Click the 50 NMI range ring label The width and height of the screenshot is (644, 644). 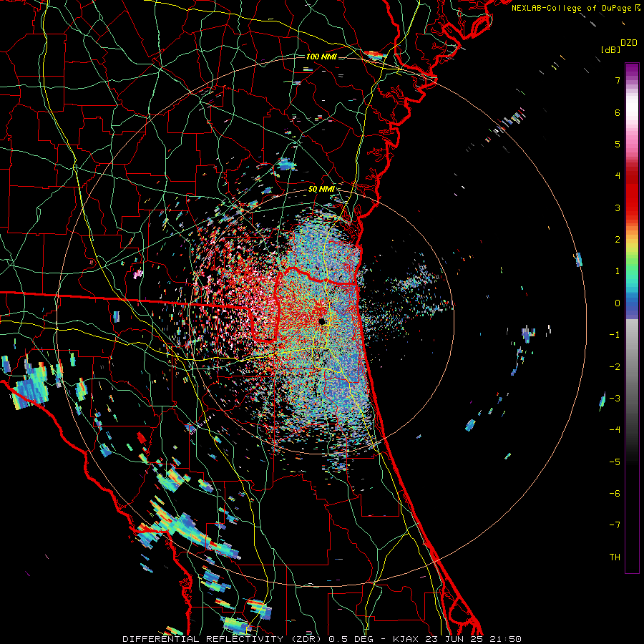pyautogui.click(x=321, y=189)
